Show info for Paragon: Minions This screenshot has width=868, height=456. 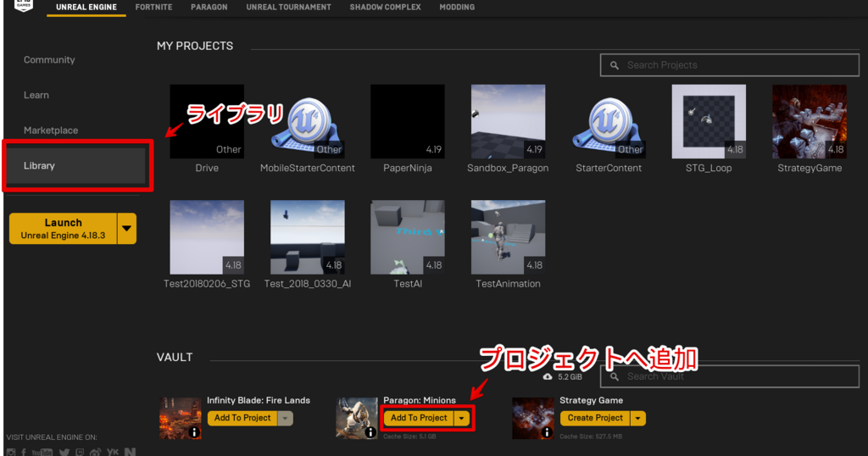click(x=370, y=432)
